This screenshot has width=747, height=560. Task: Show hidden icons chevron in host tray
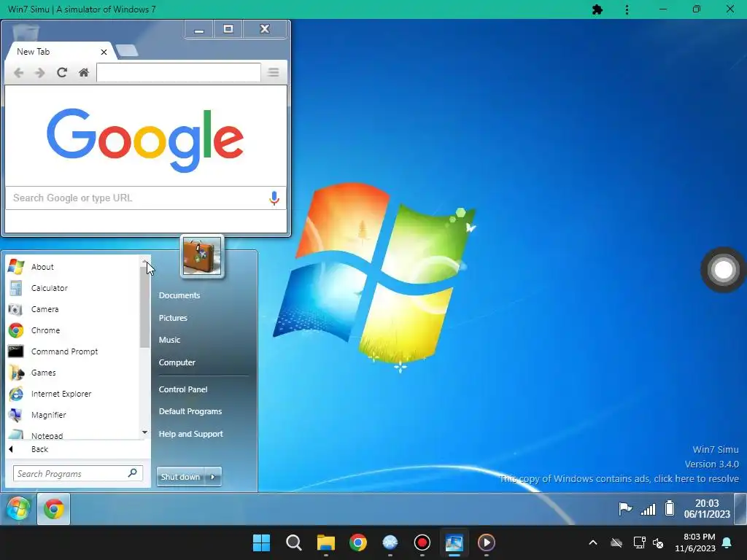pos(593,542)
